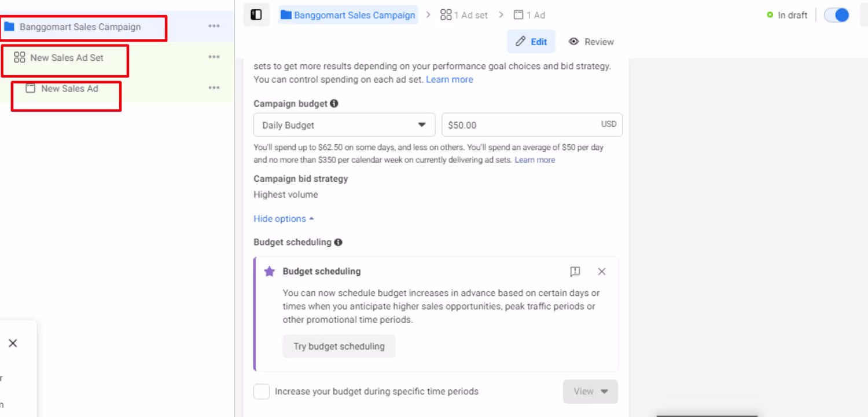Switch to the Edit tab
Screen dimensions: 868x417
tap(531, 42)
